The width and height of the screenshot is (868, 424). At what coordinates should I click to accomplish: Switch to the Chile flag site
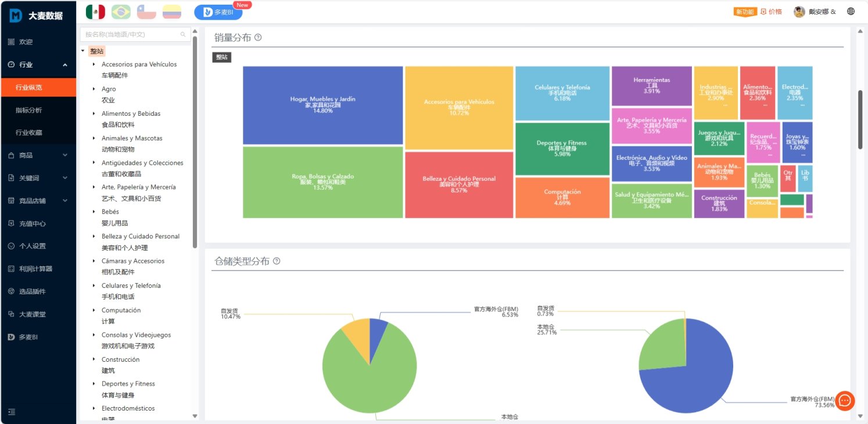tap(146, 12)
